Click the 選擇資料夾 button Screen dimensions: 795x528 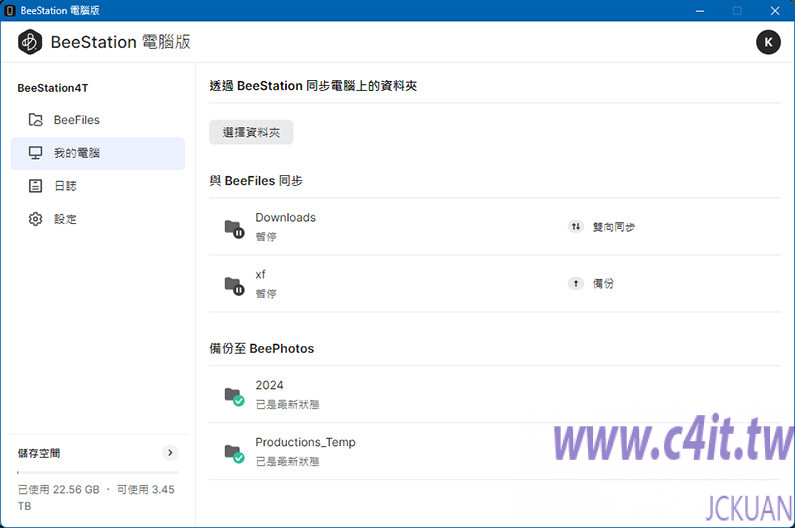point(251,132)
